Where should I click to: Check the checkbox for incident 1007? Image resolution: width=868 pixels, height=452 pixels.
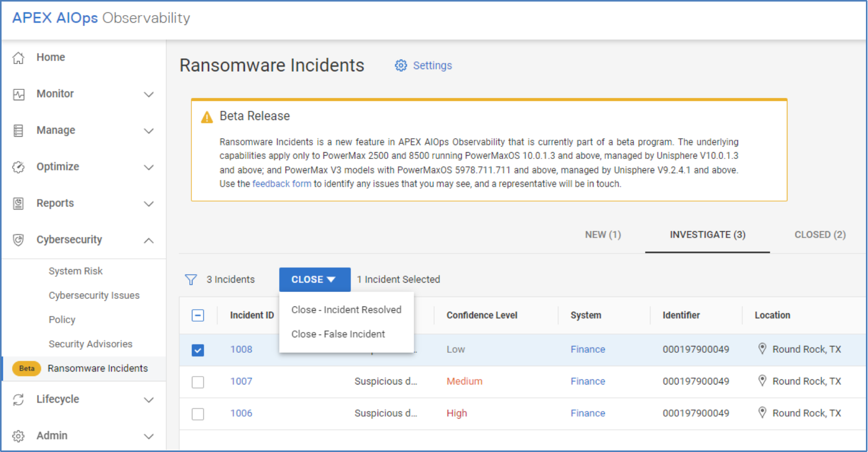[198, 382]
